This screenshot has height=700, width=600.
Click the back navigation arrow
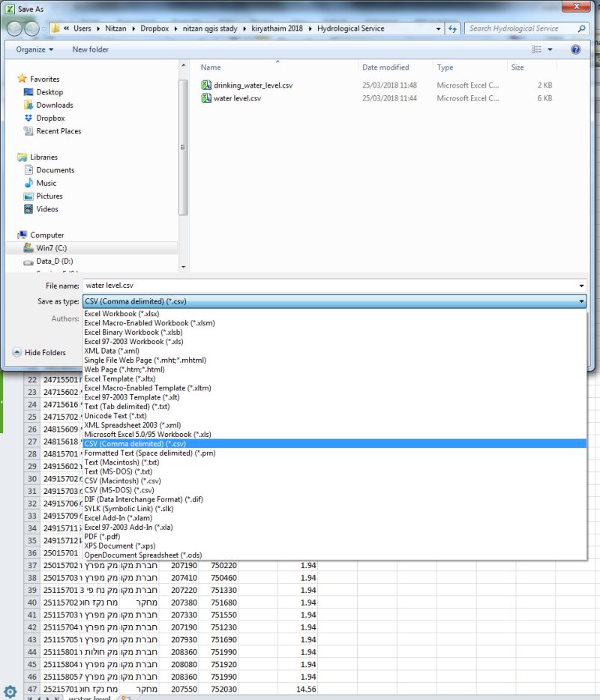pos(14,27)
